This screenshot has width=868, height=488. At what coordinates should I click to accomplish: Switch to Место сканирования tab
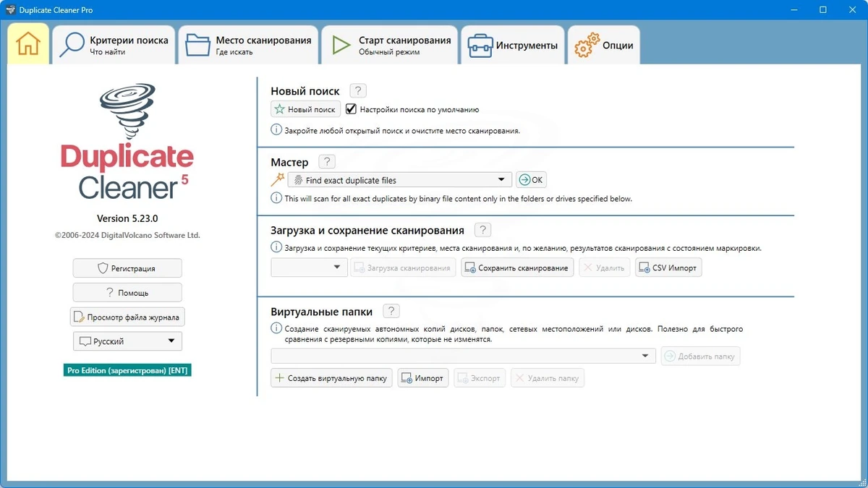[249, 46]
